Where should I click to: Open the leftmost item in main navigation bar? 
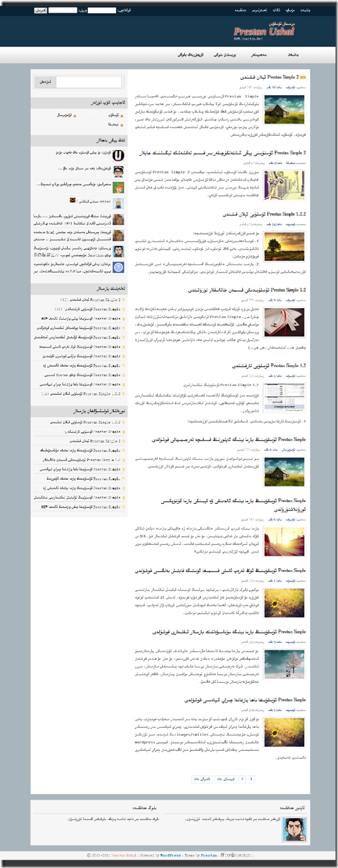coord(187,54)
